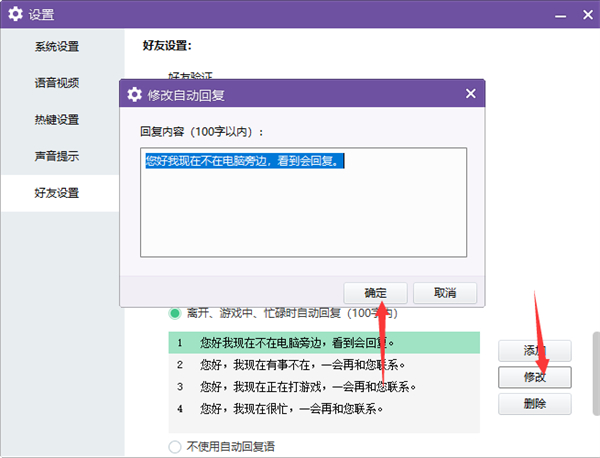The width and height of the screenshot is (600, 458).
Task: Select the 热键设置 sidebar tab
Action: (57, 120)
